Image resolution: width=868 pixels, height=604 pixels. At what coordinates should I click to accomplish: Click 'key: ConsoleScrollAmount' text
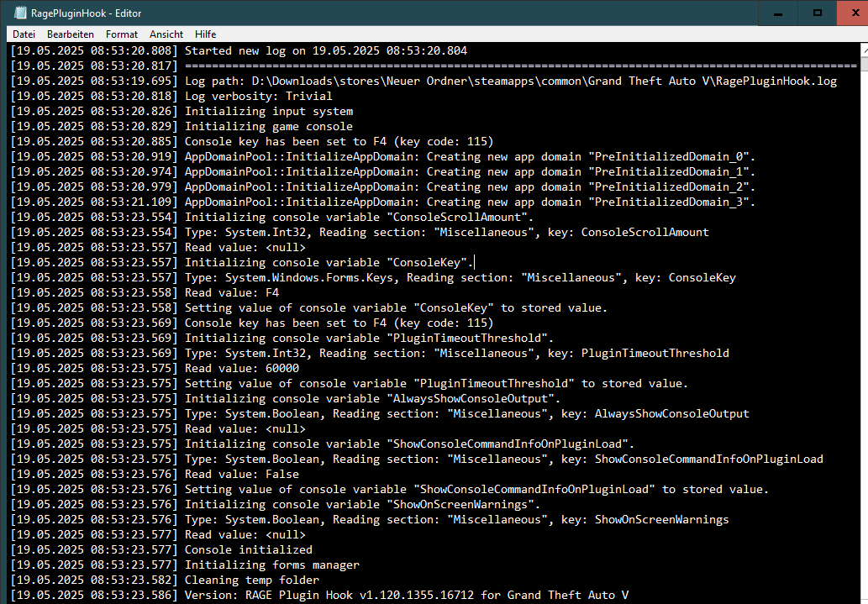[x=629, y=233]
